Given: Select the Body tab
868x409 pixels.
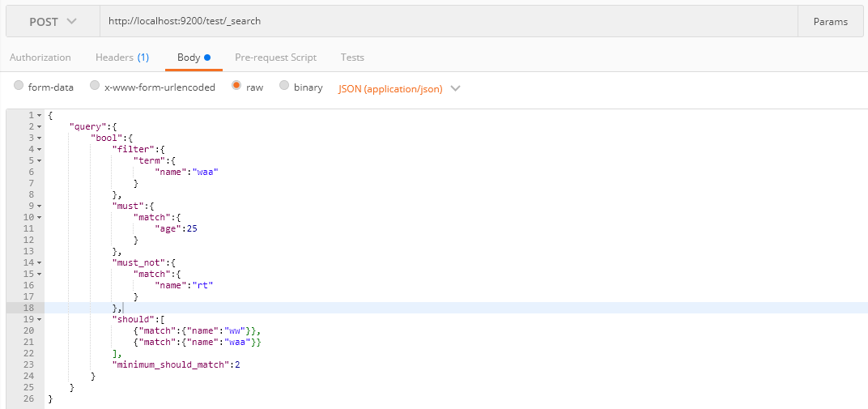Looking at the screenshot, I should 194,57.
